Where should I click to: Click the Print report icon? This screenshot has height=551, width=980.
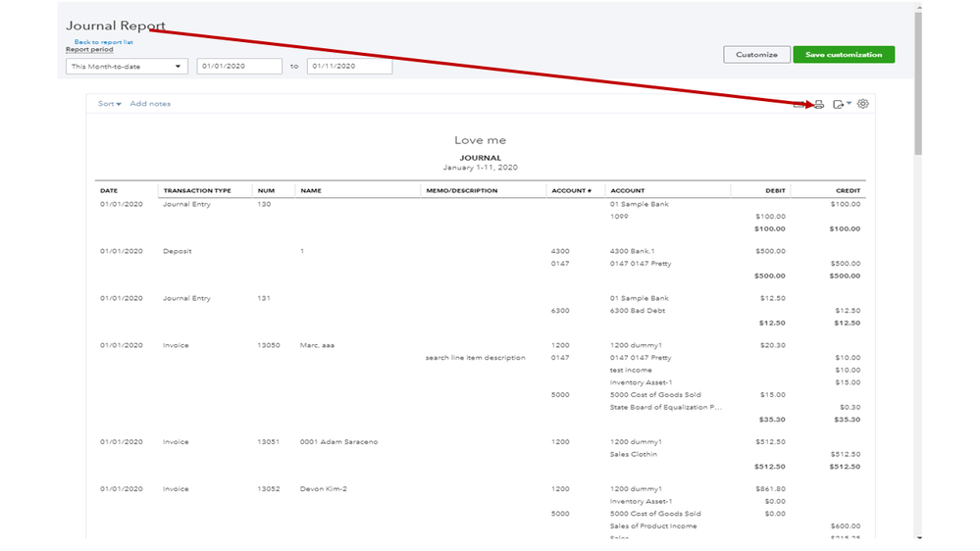[x=819, y=104]
